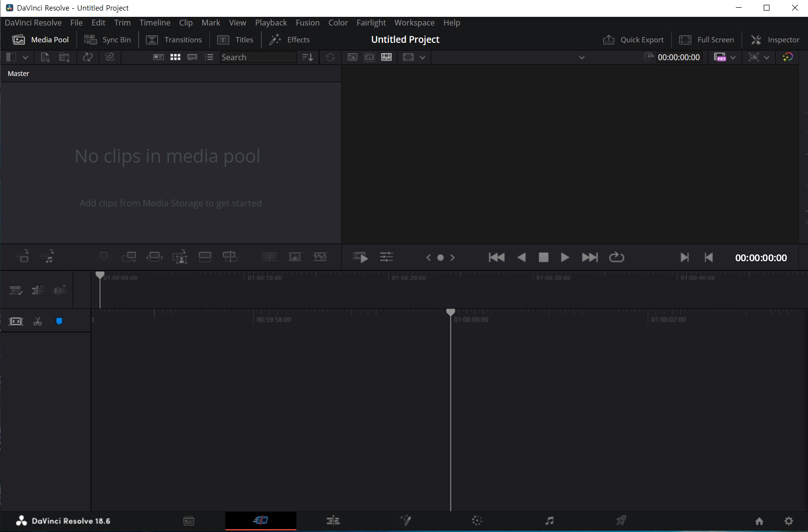Click the Close Up icon

pos(180,257)
